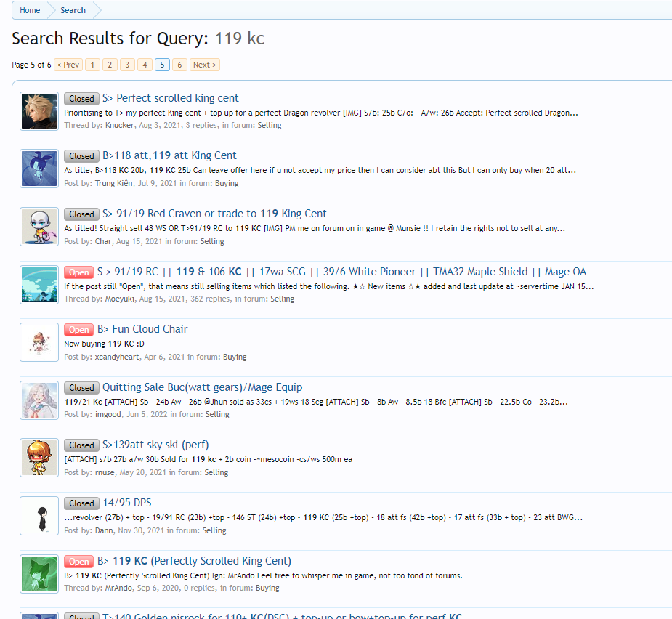672x619 pixels.
Task: Open Dann's avatar thumbnail
Action: pos(39,516)
